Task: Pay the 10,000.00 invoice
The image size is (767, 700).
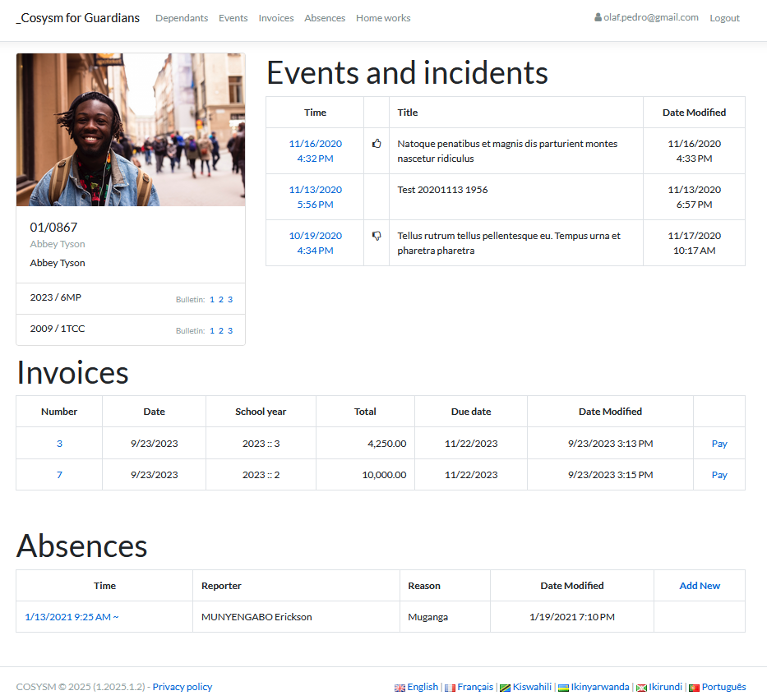Action: 719,475
